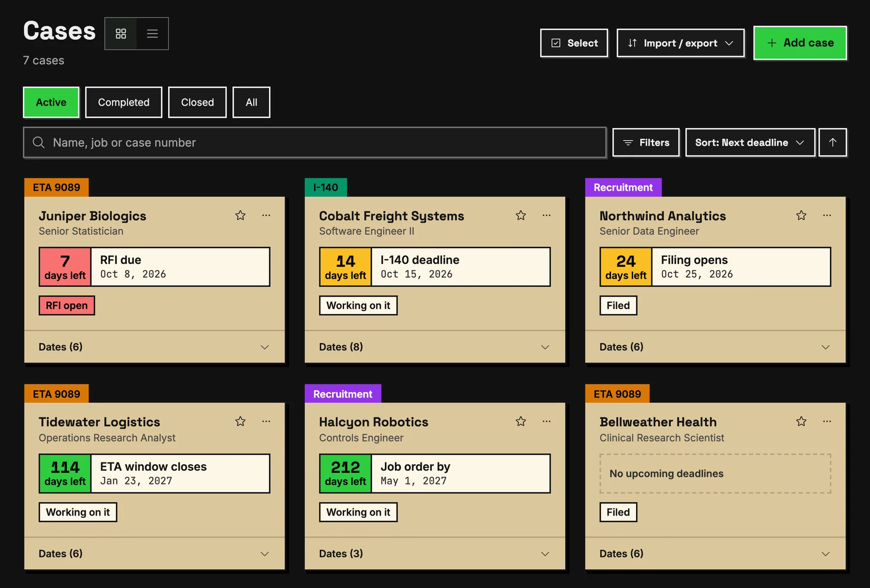The width and height of the screenshot is (870, 588).
Task: Click the I-140 deadline box
Action: pos(435,267)
